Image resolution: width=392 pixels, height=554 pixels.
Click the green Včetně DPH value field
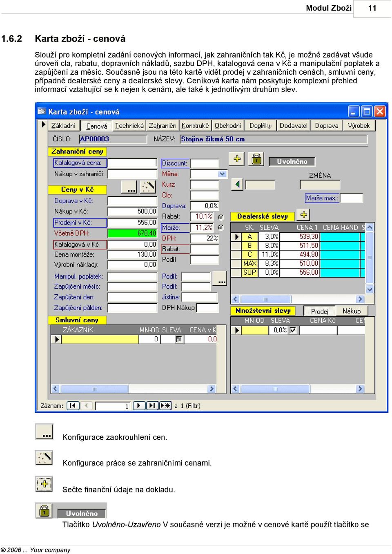pos(132,233)
